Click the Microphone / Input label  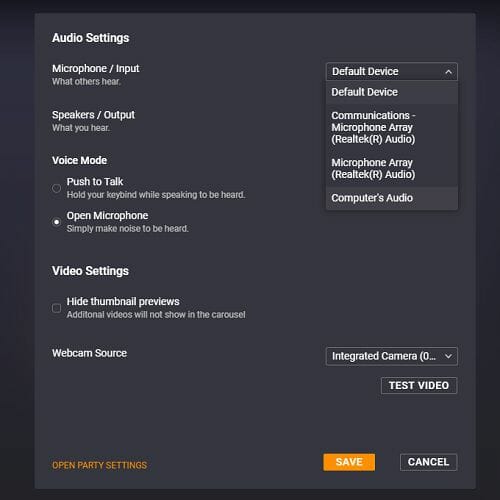pos(96,69)
